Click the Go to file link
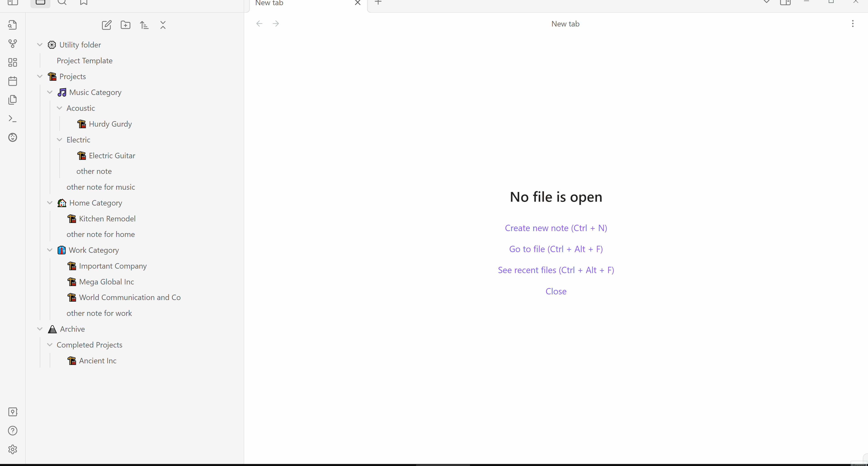The image size is (868, 466). (x=556, y=249)
